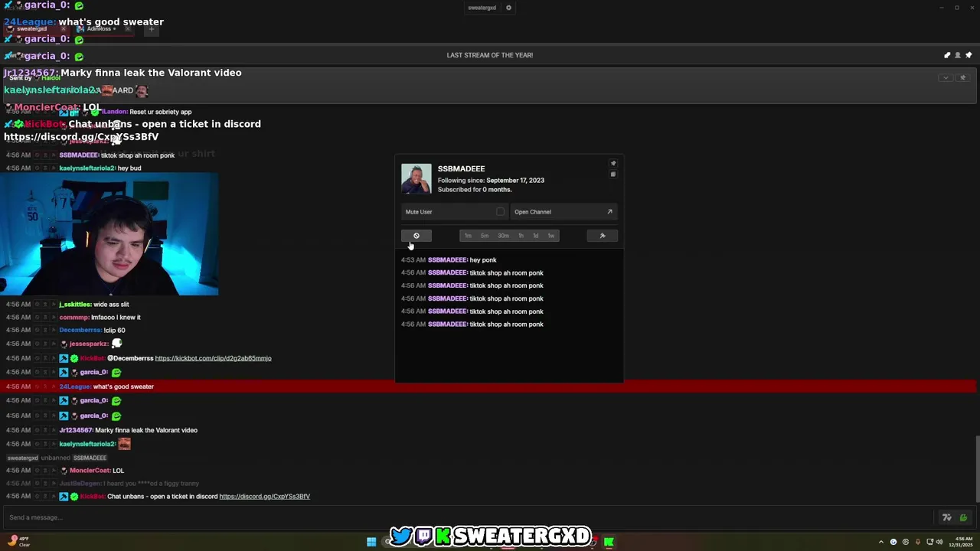Click username 24League in highlighted row
Screen dimensions: 980x551
[x=75, y=386]
